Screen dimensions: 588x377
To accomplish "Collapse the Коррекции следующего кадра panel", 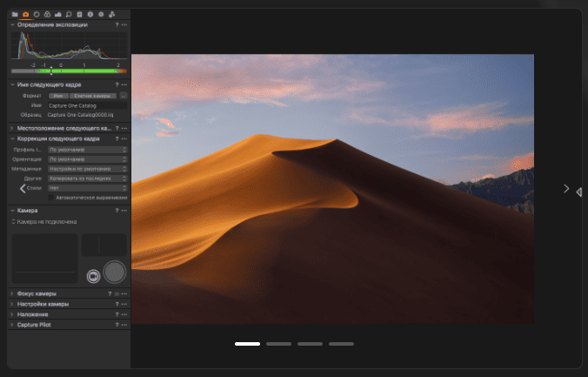I will 12,139.
